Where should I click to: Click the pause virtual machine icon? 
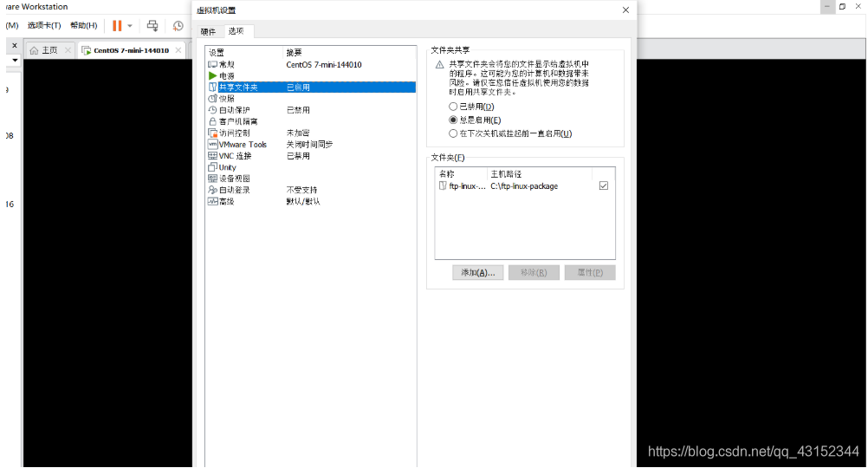click(x=117, y=25)
